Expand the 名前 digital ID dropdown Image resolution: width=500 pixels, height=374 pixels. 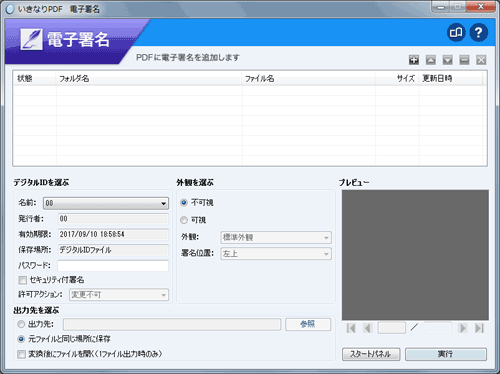(106, 203)
